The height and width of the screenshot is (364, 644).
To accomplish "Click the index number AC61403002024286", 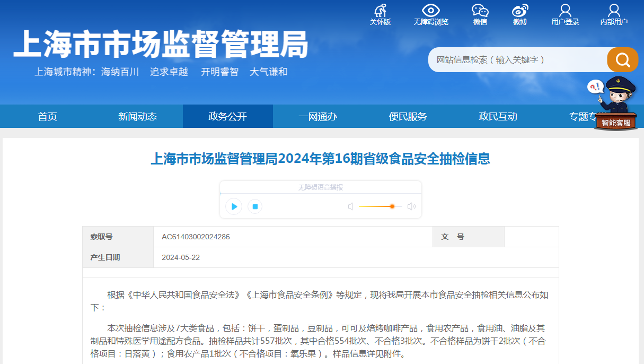I will tap(196, 237).
